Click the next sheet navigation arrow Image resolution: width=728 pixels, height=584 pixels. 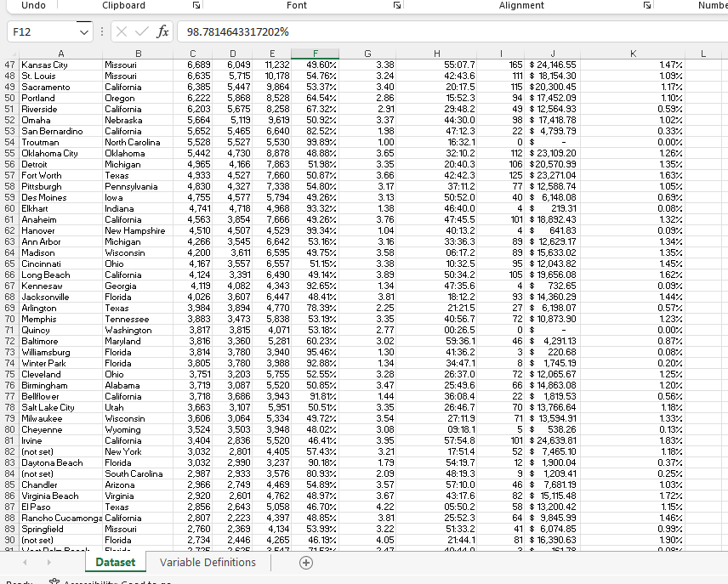48,563
